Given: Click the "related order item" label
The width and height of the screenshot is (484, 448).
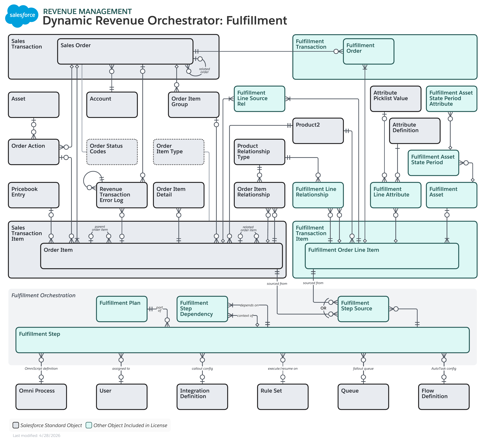Looking at the screenshot, I should click(248, 229).
